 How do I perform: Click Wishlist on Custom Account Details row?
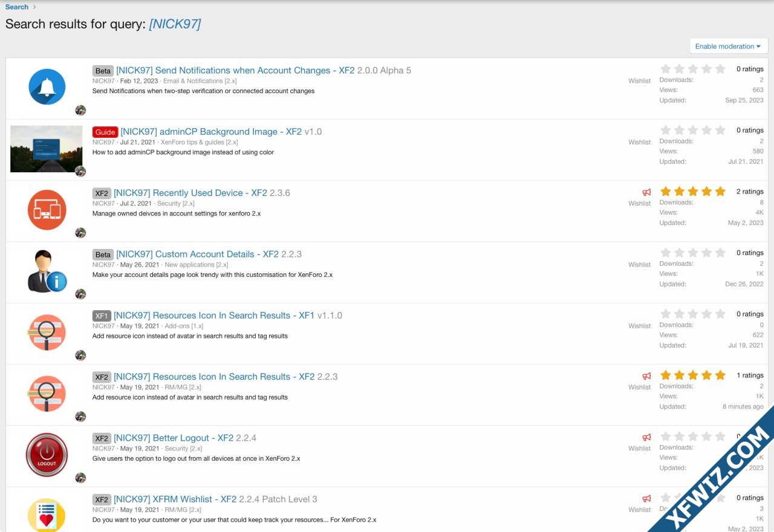[639, 265]
